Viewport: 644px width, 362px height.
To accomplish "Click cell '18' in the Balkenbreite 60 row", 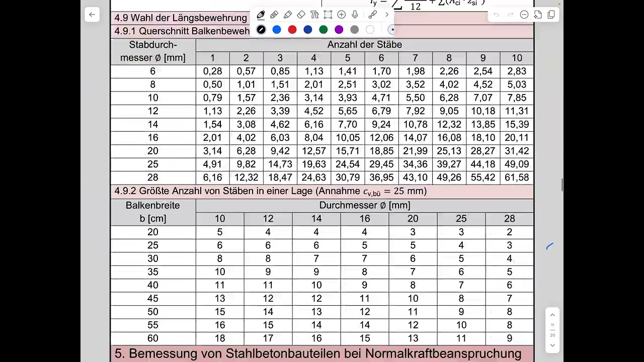I will click(x=220, y=338).
